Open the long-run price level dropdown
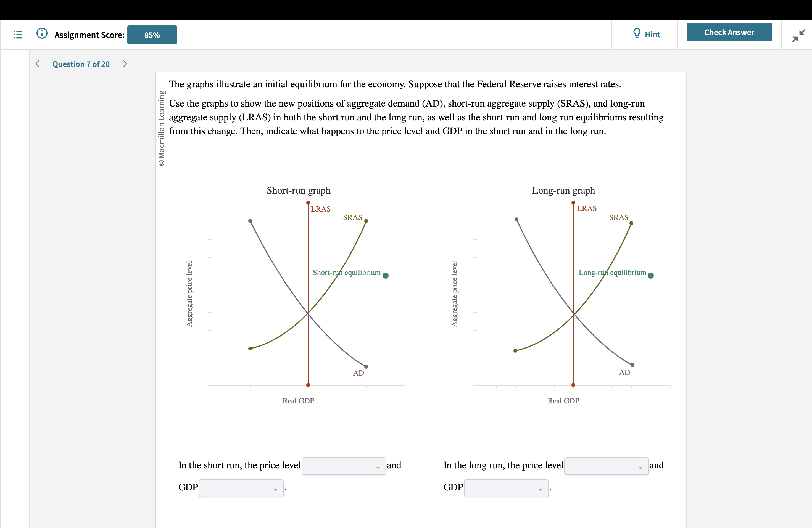The image size is (812, 528). [x=607, y=466]
